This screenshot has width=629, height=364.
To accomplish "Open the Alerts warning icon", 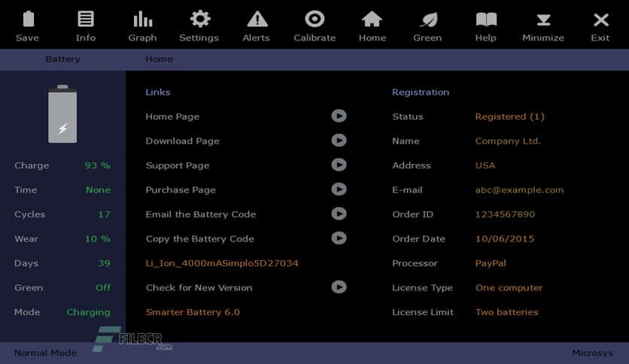I will (257, 19).
